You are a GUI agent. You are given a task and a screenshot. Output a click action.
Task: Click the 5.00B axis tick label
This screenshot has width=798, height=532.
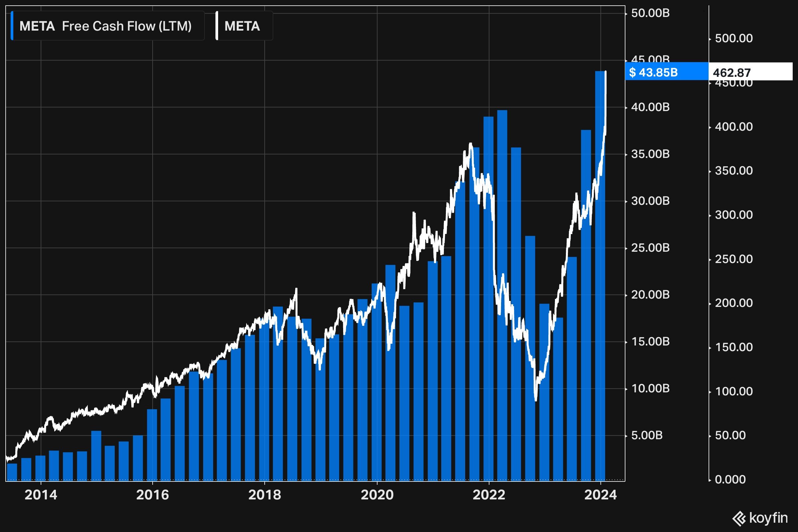click(x=647, y=435)
